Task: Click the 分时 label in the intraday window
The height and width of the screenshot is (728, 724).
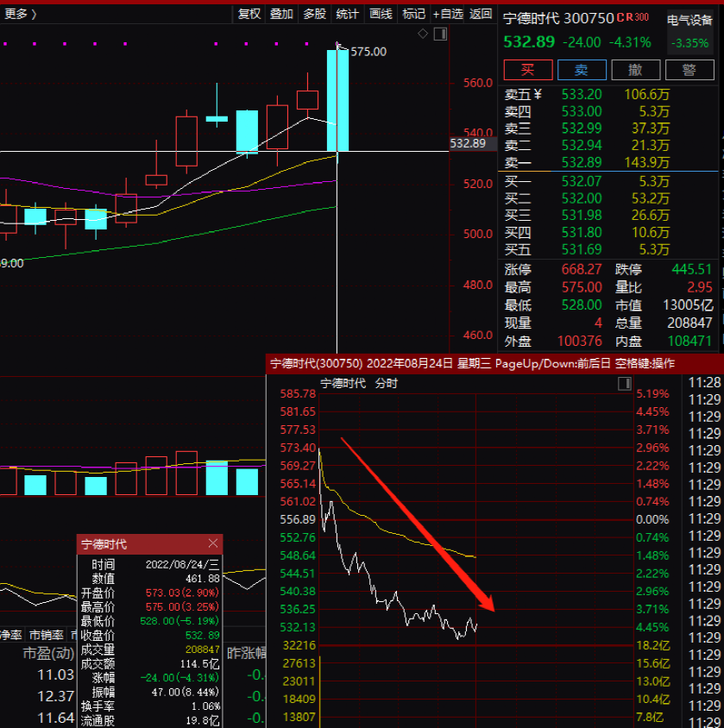Action: tap(387, 384)
